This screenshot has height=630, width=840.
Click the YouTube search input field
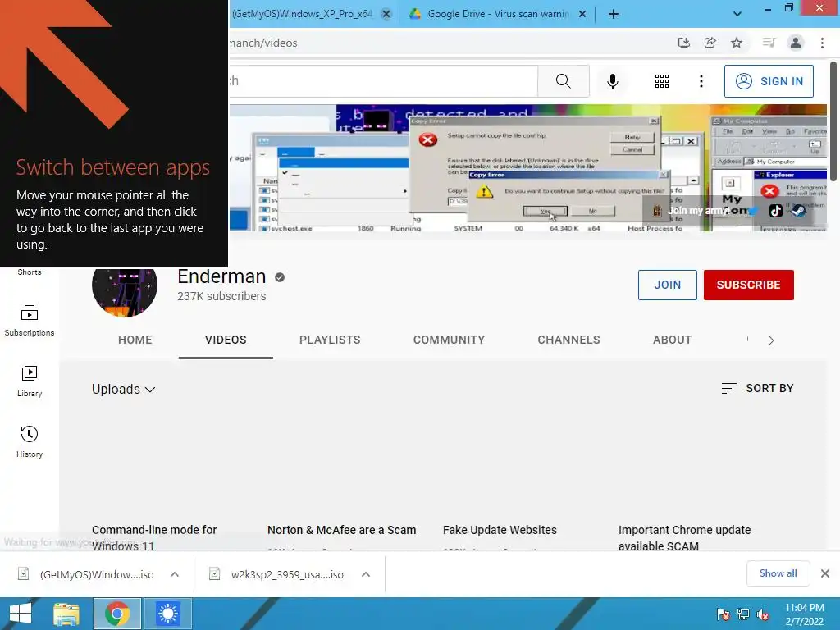click(383, 81)
